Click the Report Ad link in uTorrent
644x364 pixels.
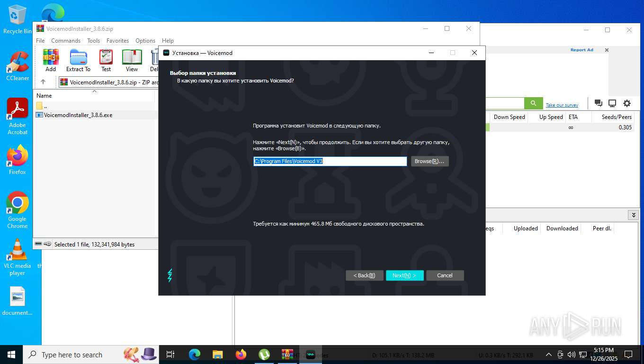click(581, 50)
